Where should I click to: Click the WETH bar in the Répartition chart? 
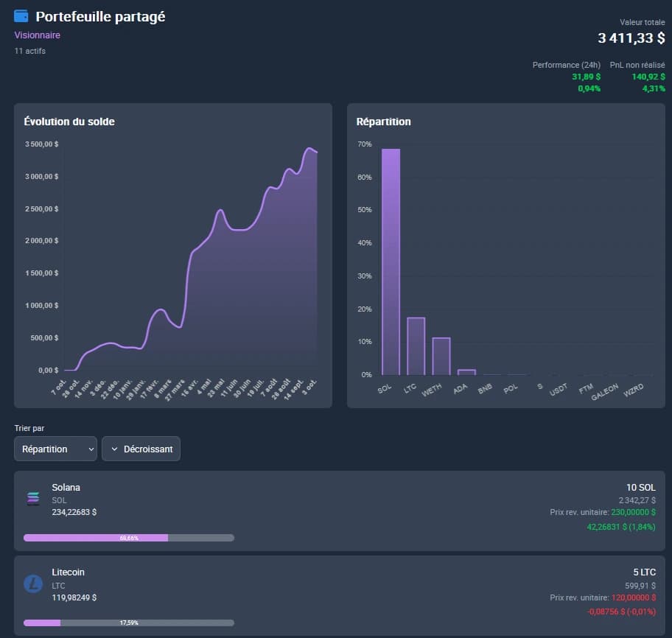pos(441,355)
